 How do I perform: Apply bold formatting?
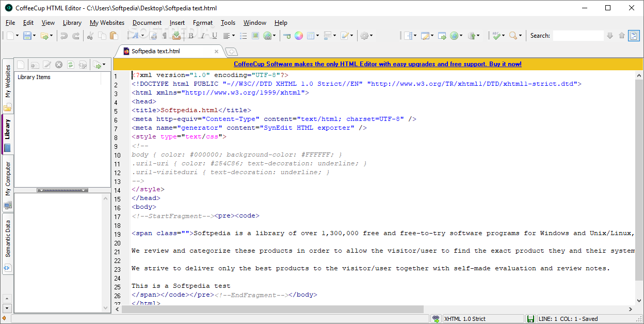click(x=191, y=36)
